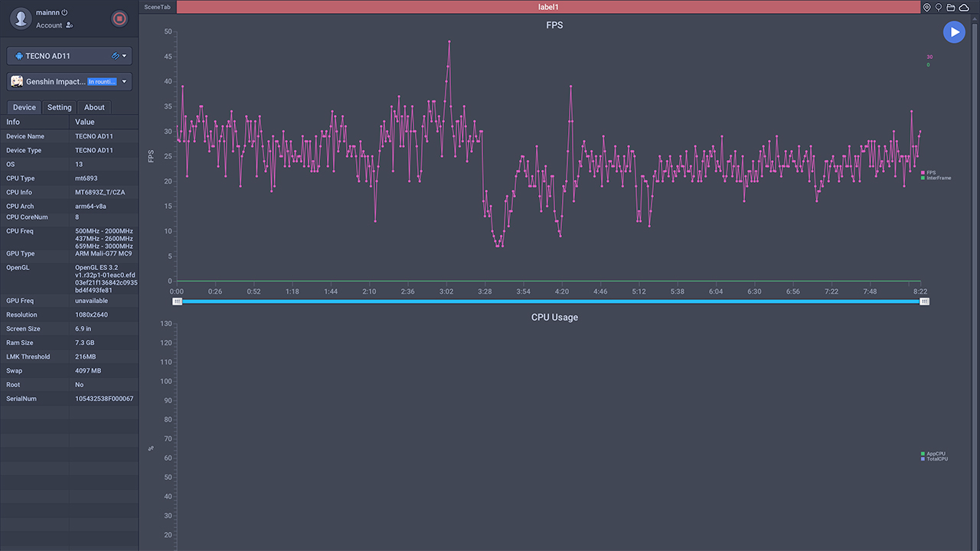This screenshot has height=551, width=980.
Task: Click the SceneTab button
Action: click(x=157, y=7)
